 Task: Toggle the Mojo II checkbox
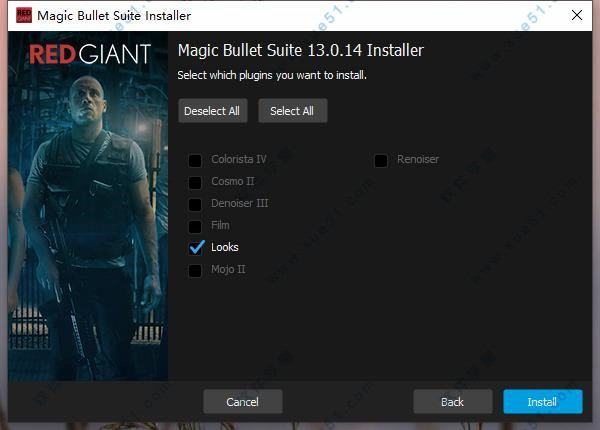[195, 270]
